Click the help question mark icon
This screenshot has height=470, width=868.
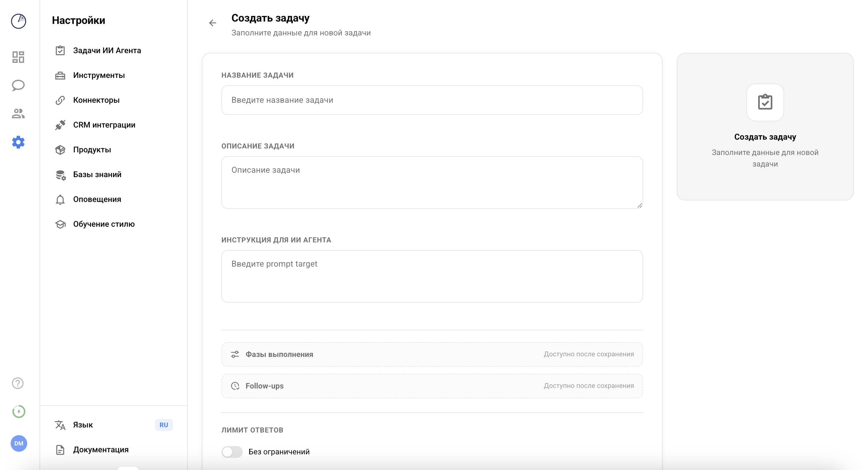(x=18, y=383)
